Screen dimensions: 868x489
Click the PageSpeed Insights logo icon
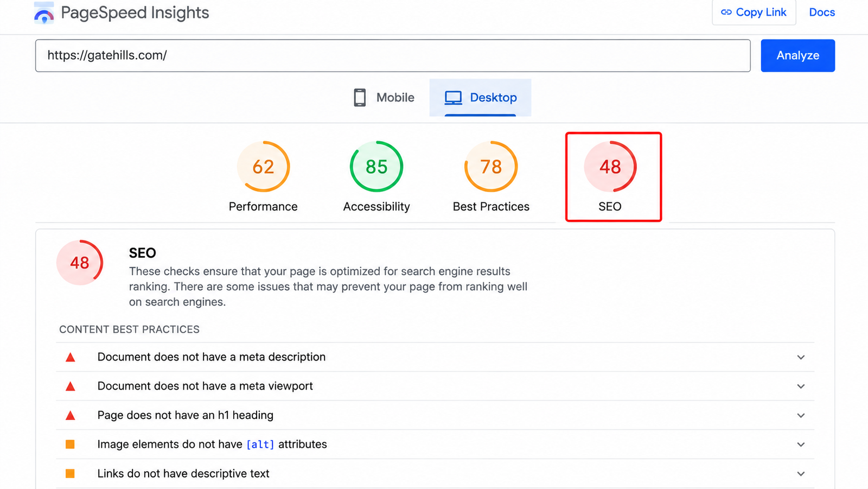click(44, 13)
